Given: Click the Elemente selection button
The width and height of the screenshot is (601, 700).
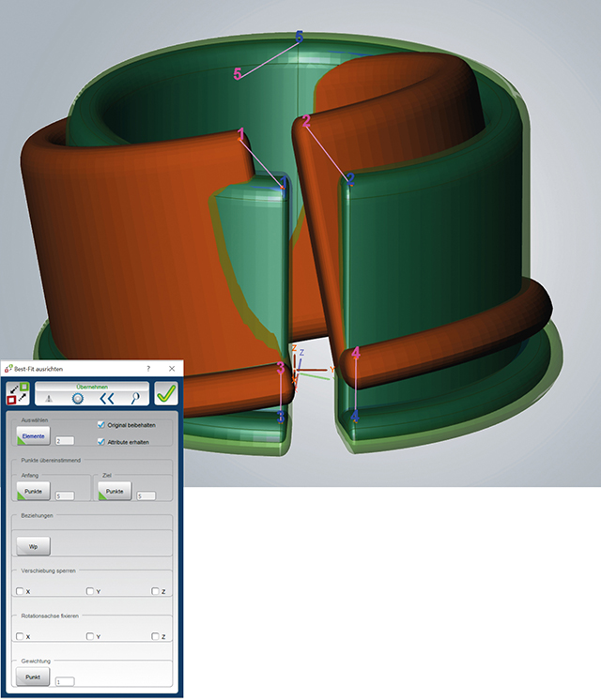Looking at the screenshot, I should (x=33, y=436).
